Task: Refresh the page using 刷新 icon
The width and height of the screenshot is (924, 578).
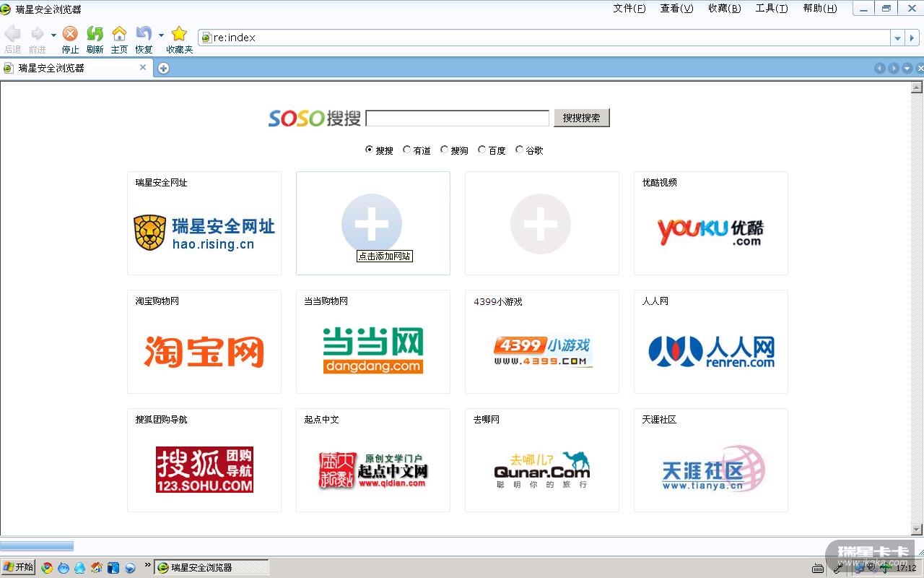Action: pyautogui.click(x=95, y=34)
